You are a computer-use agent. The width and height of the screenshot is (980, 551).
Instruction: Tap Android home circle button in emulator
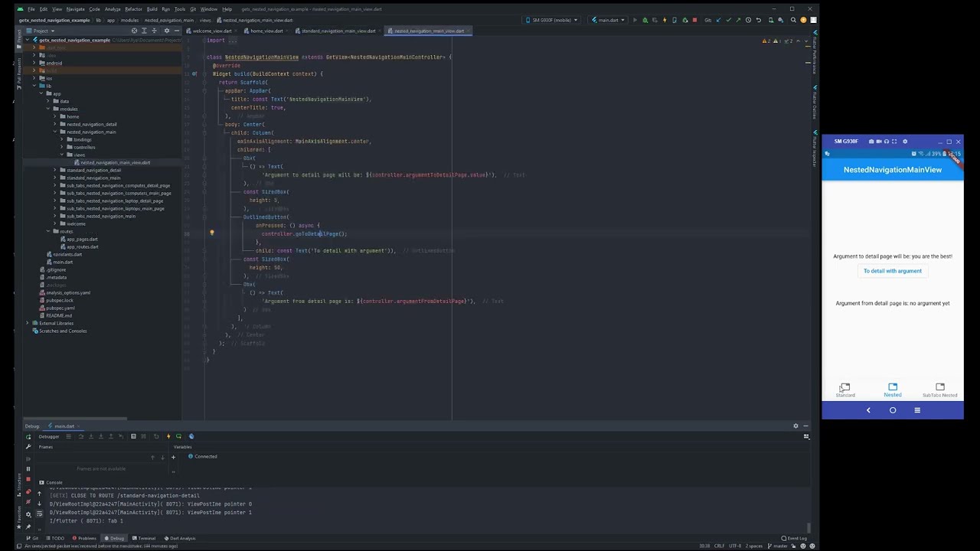(x=893, y=410)
